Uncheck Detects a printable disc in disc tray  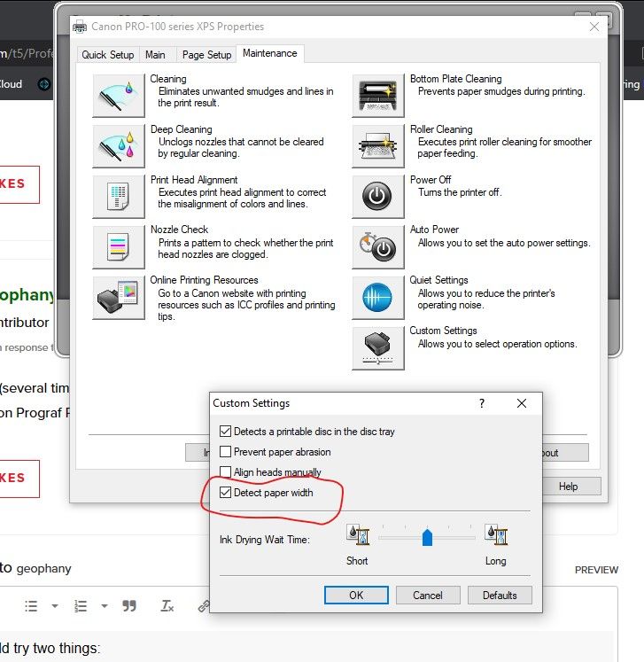pyautogui.click(x=225, y=431)
